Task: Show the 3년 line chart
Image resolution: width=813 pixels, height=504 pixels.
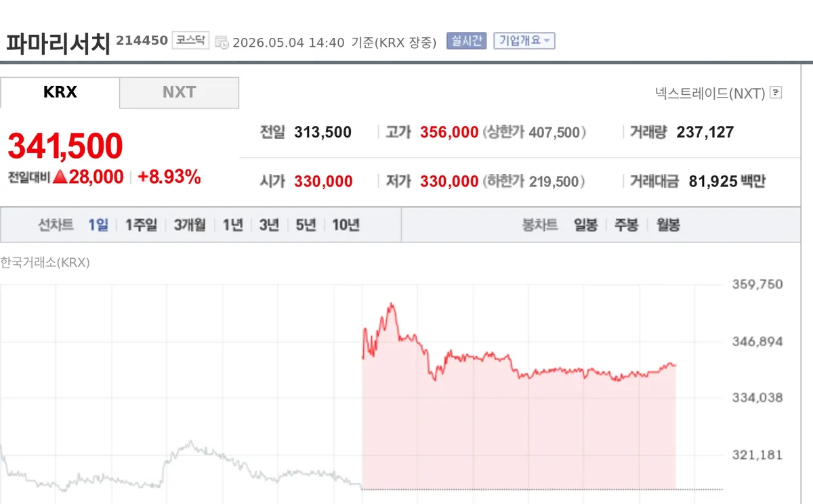Action: [x=269, y=225]
